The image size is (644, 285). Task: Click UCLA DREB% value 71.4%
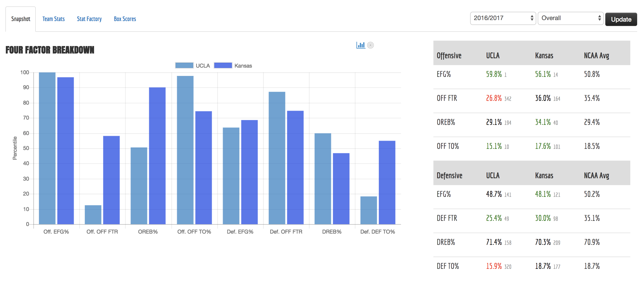(x=494, y=242)
